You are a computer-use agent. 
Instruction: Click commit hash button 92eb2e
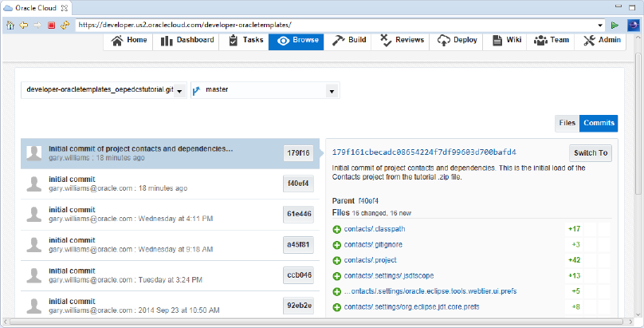[x=298, y=306]
